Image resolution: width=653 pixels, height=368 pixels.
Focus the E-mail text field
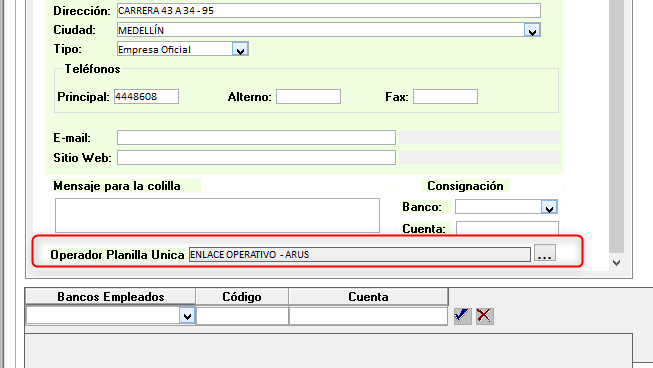(256, 137)
